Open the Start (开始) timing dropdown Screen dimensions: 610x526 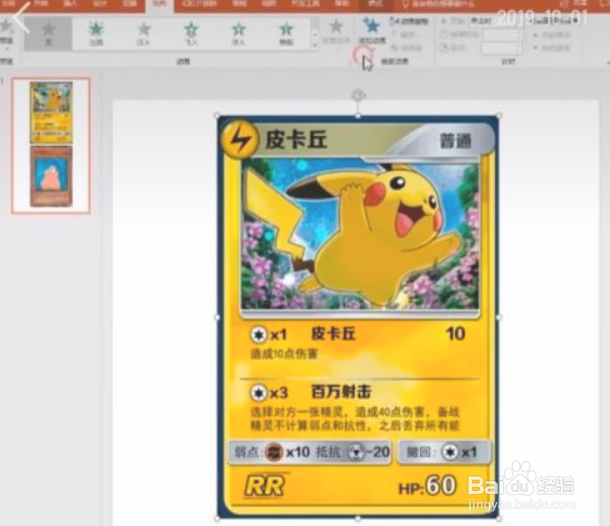496,21
